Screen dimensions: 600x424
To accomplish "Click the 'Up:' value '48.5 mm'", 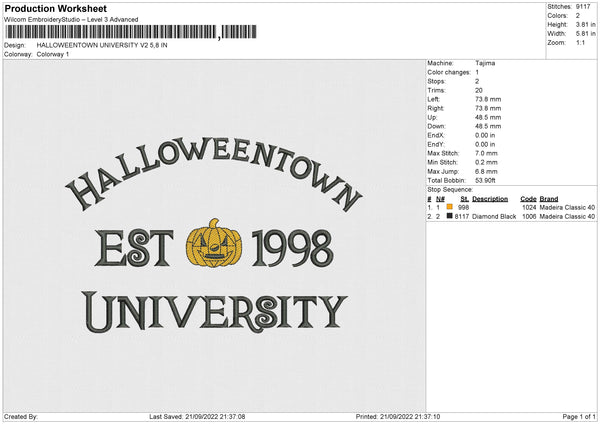I will pos(488,117).
